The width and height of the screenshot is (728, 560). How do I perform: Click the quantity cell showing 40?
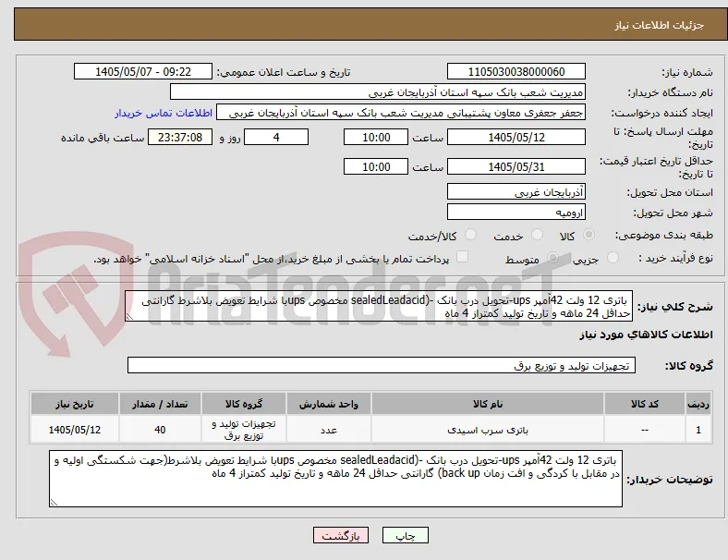(x=160, y=430)
